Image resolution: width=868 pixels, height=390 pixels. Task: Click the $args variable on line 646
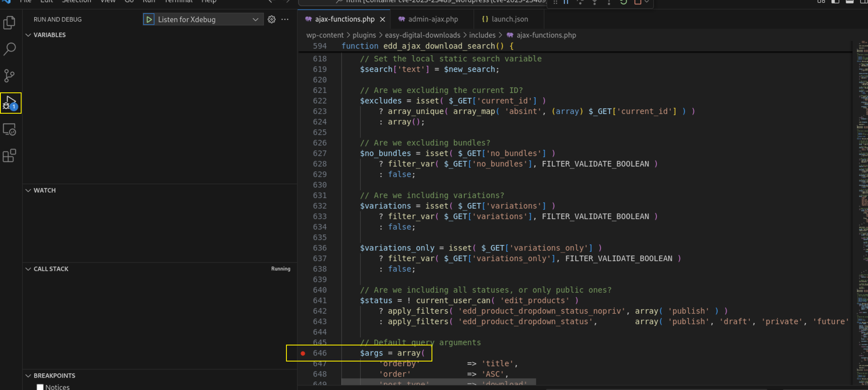click(371, 353)
